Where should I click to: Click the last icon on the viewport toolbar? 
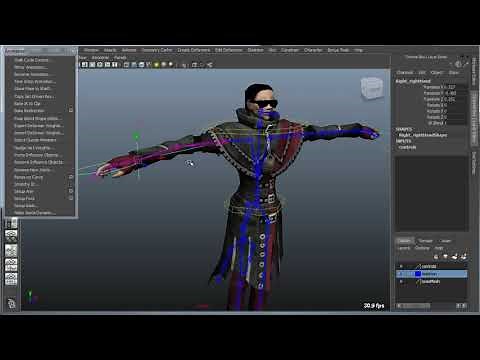click(x=210, y=65)
